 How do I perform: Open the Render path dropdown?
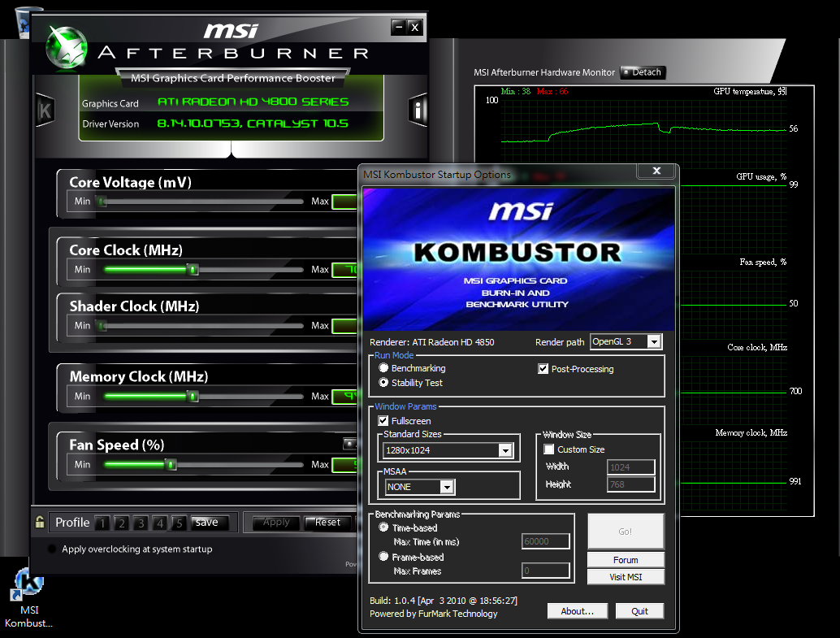click(x=654, y=341)
